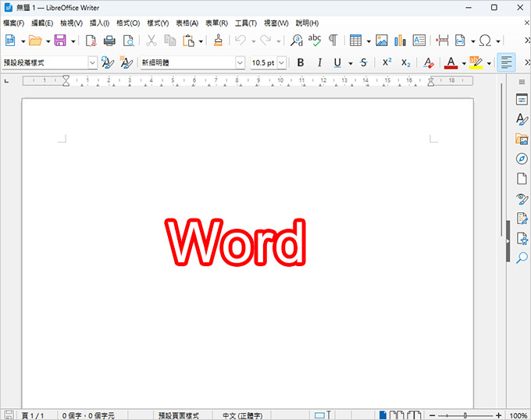Toggle Align Left button

pyautogui.click(x=506, y=62)
